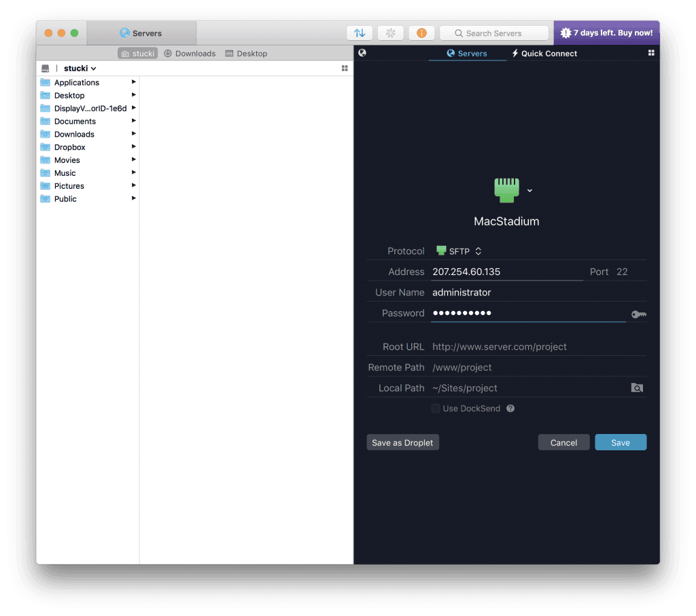Click the grid view icon above the servers list
Screen dimensions: 696x616
tap(651, 53)
